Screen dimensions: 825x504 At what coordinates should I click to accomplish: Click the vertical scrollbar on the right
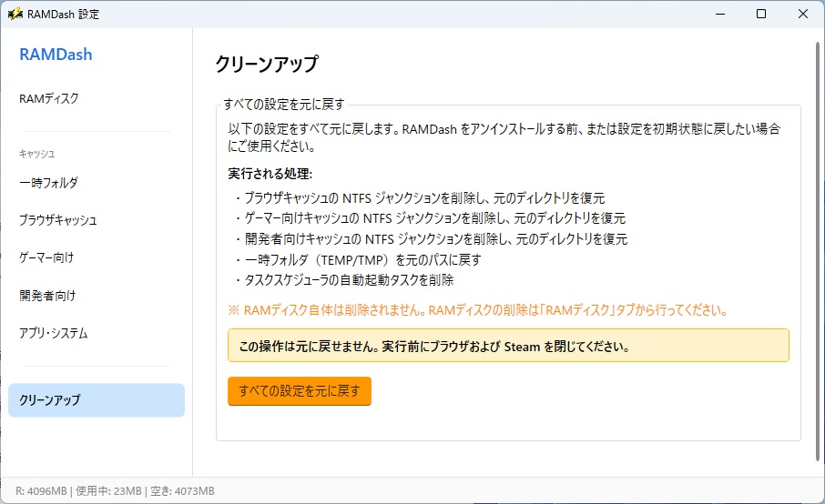pos(818,251)
